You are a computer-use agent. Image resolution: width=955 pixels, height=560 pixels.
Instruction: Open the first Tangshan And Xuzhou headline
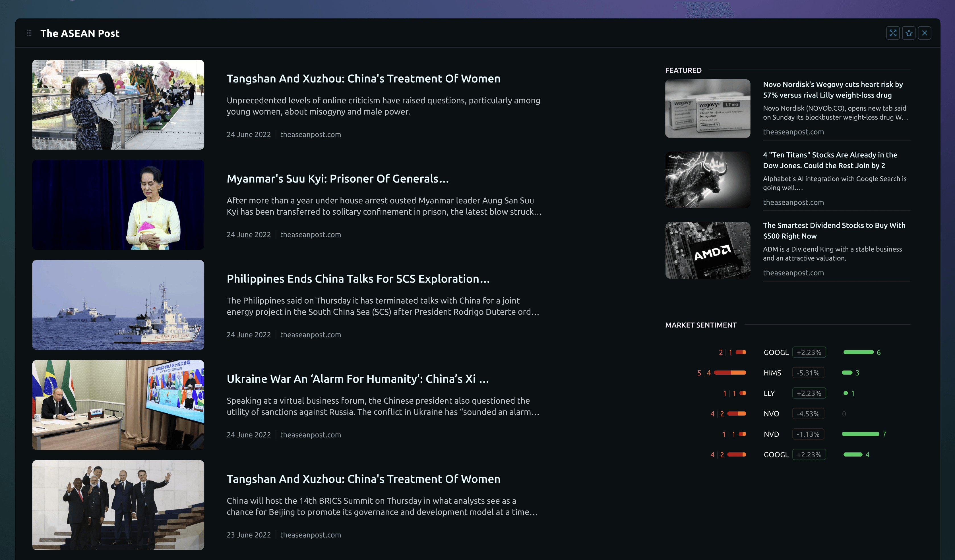[x=363, y=78]
